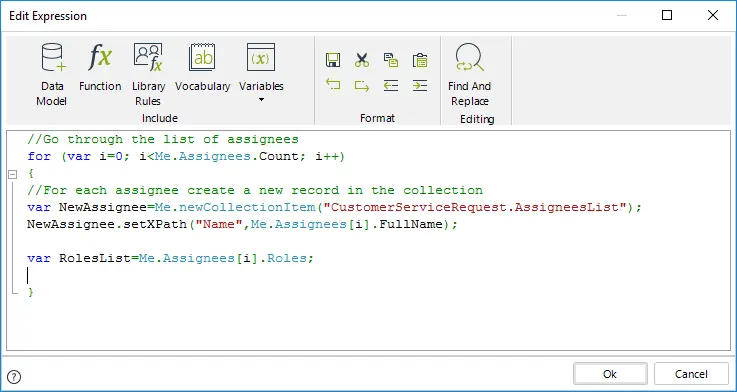Screen dimensions: 737x392
Task: Click the Undo arrow icon
Action: point(333,85)
